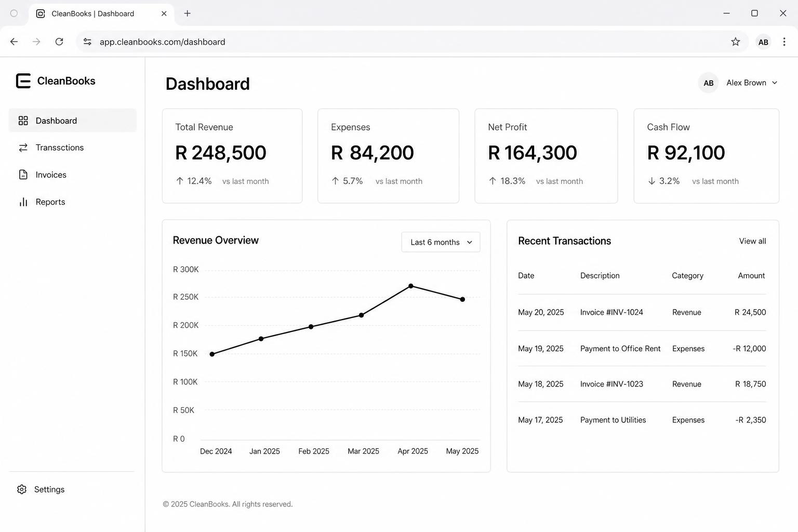Click the Cash Flow value R 92,100

[686, 153]
